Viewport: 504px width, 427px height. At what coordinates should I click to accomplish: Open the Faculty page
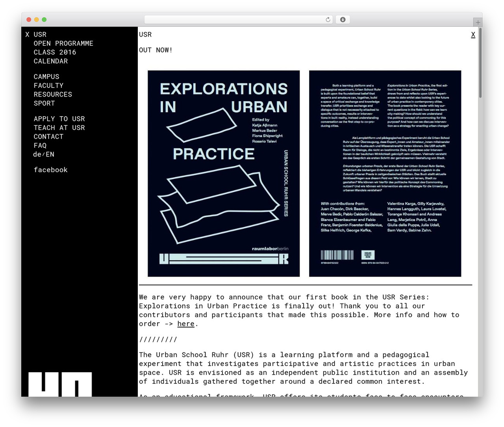click(48, 85)
